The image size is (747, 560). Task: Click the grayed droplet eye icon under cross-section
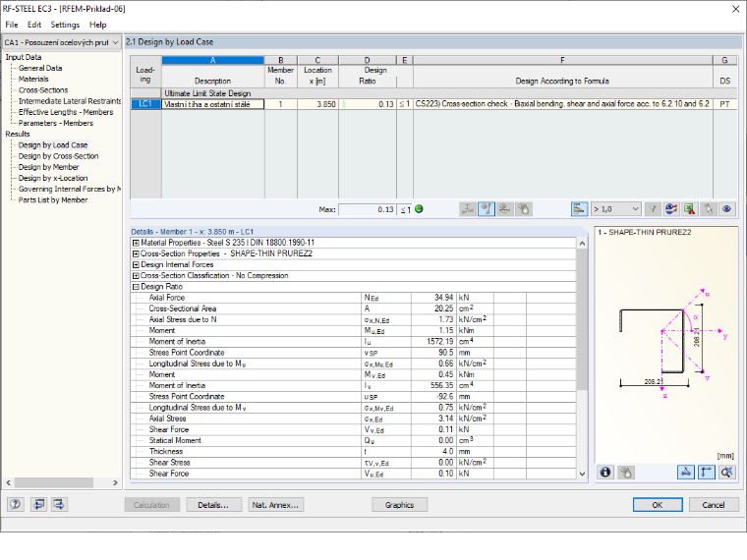point(626,473)
